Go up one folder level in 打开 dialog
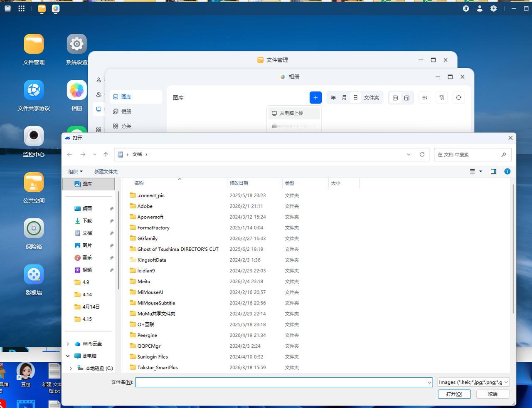532x408 pixels. (106, 154)
